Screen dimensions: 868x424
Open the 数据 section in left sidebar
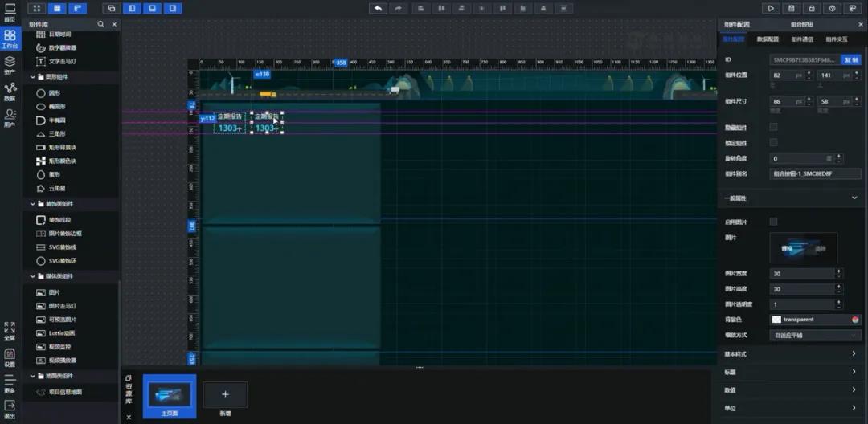[x=10, y=92]
